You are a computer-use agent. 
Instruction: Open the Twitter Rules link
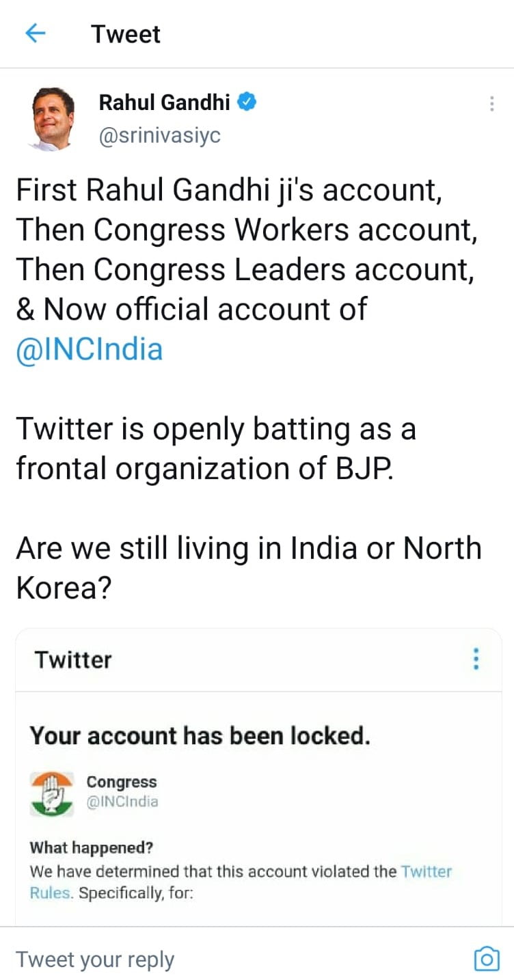click(x=426, y=871)
